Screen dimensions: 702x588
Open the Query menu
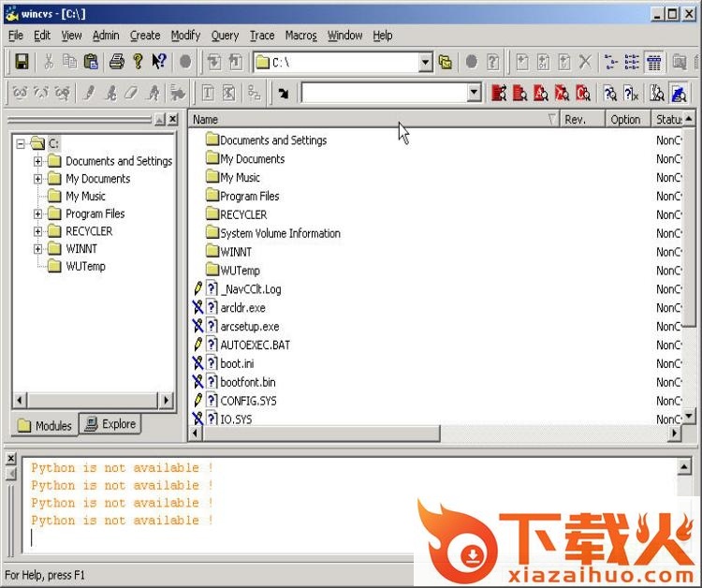[225, 36]
